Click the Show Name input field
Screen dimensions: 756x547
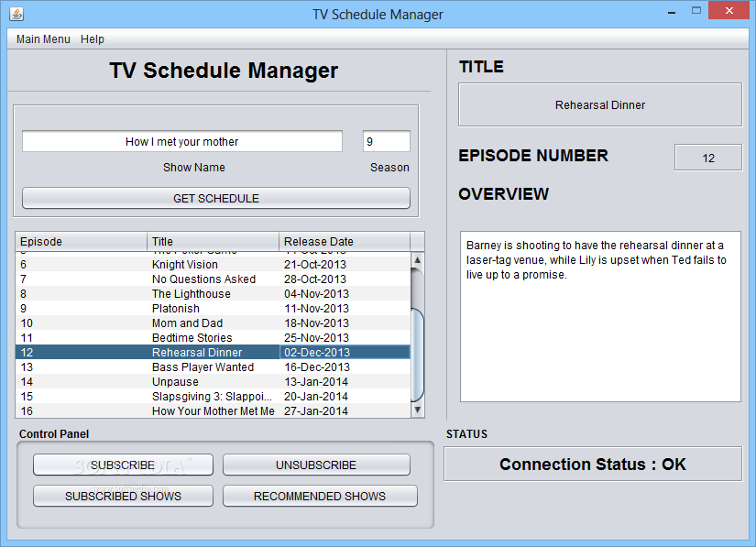tap(182, 142)
